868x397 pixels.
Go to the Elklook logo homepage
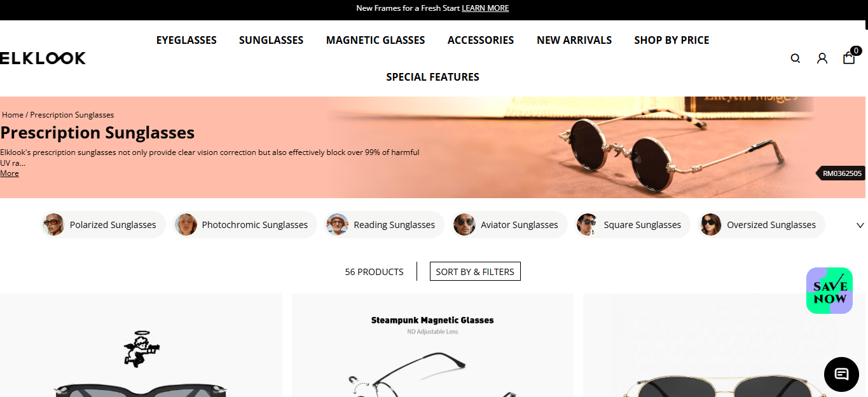[43, 58]
